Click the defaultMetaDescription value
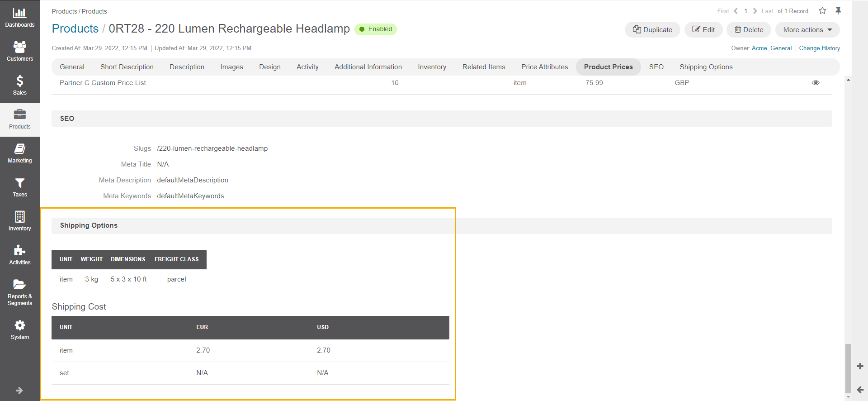 pos(193,180)
